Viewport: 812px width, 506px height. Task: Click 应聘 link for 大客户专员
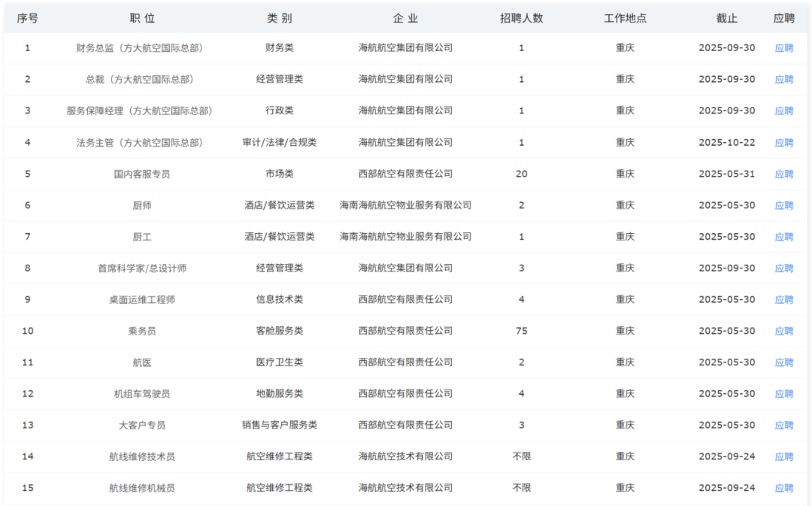click(x=783, y=426)
